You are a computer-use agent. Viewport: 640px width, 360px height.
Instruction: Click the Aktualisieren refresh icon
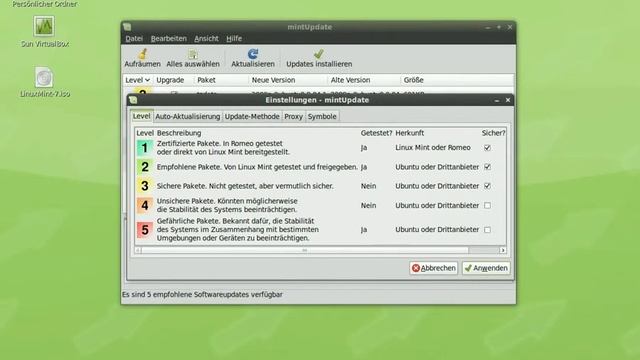pyautogui.click(x=253, y=54)
